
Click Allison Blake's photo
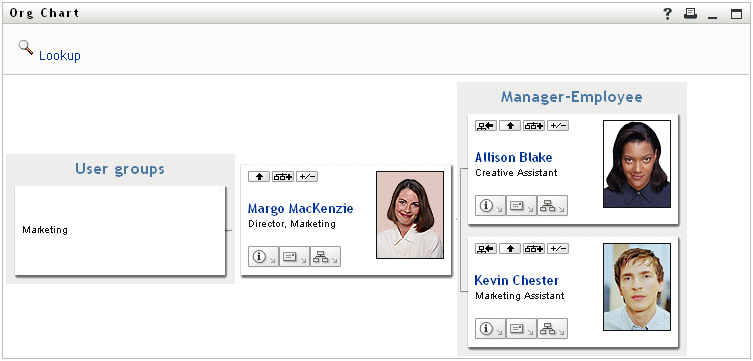[x=637, y=164]
